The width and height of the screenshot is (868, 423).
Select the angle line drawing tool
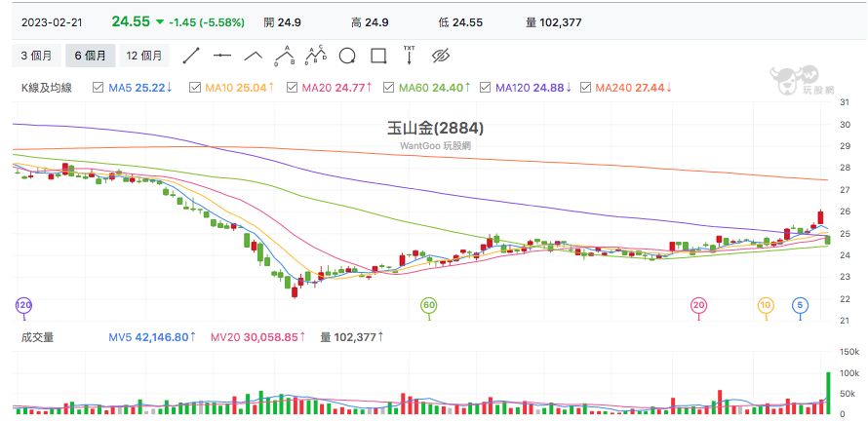[x=254, y=56]
